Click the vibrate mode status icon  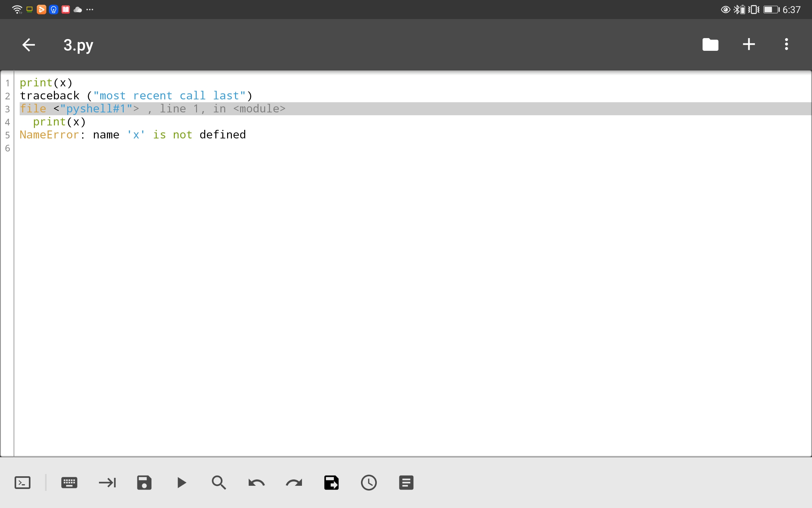(754, 10)
